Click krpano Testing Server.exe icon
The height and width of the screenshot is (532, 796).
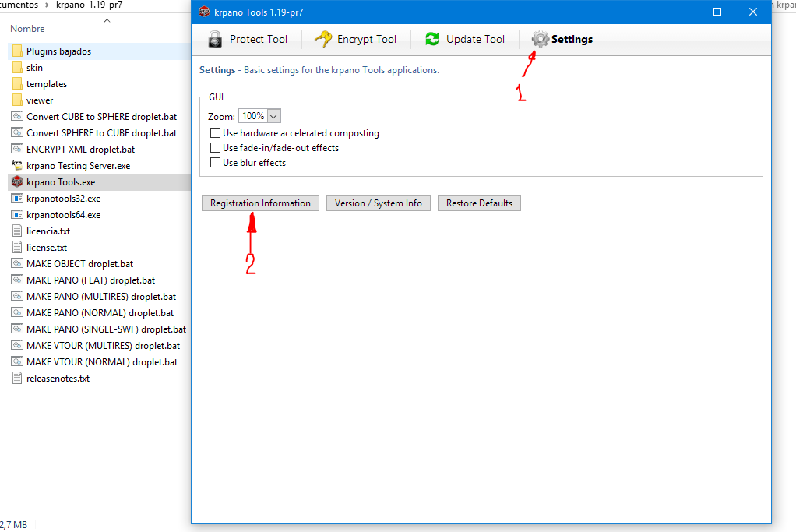click(x=17, y=165)
